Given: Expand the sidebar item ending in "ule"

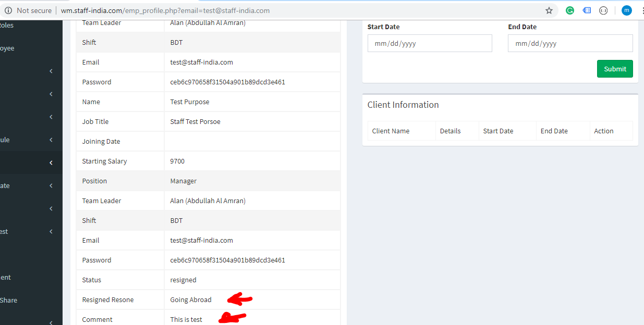Looking at the screenshot, I should click(51, 140).
